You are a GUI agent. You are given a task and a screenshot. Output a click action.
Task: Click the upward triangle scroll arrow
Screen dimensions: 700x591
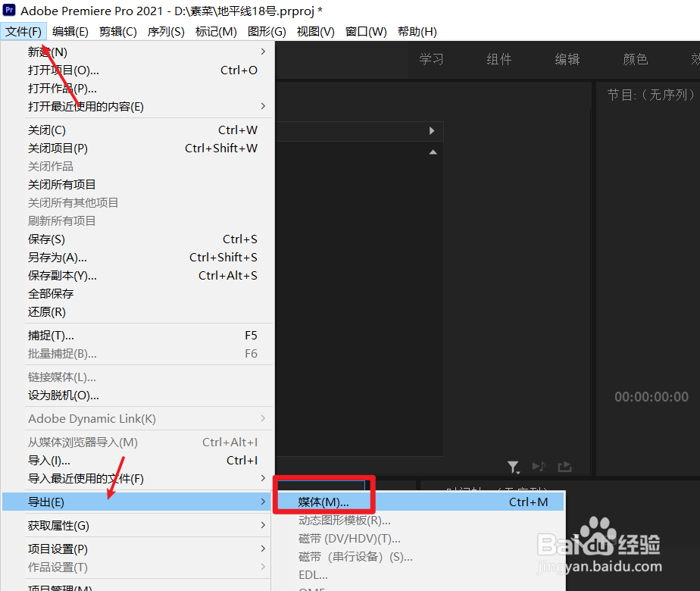(x=433, y=152)
